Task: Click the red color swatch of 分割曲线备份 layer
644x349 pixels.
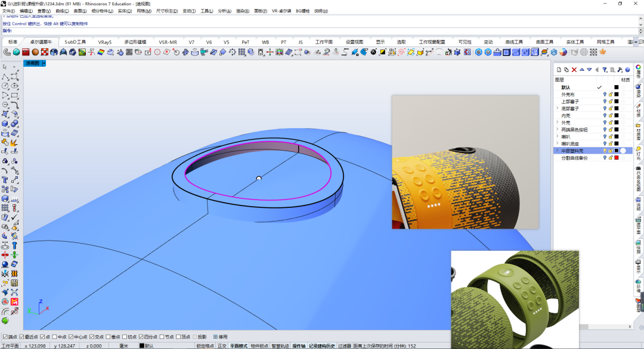Action: click(617, 158)
